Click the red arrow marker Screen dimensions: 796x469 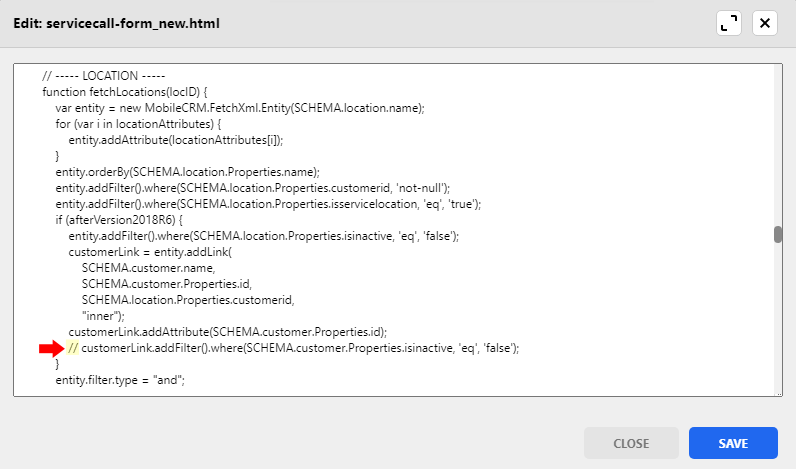coord(50,348)
